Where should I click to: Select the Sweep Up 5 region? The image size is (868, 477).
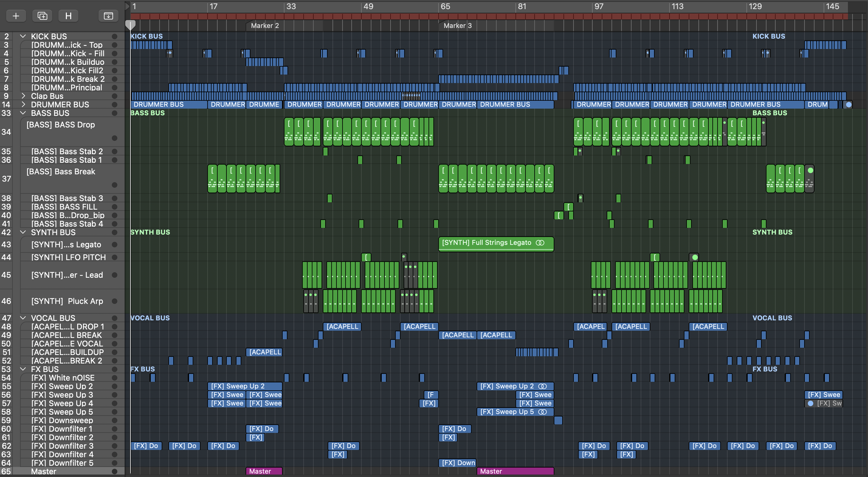point(515,412)
